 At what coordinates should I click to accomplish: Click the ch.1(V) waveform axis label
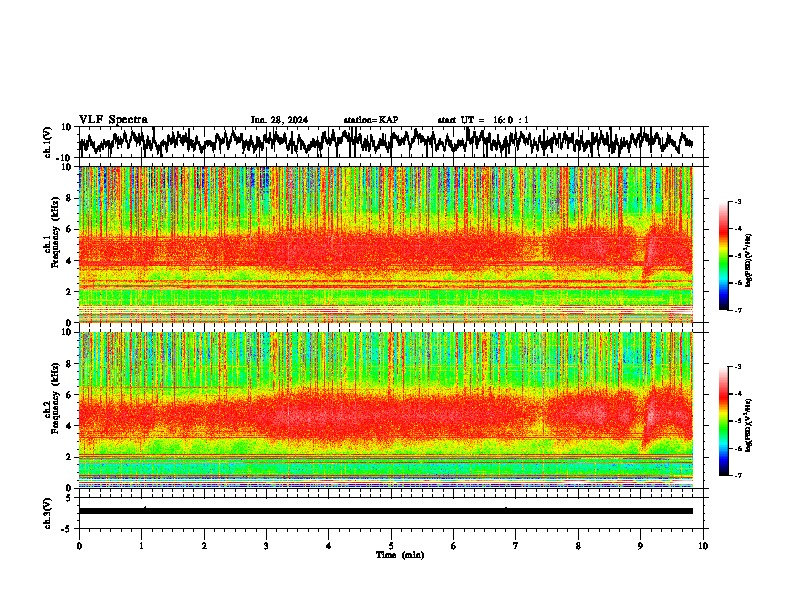[48, 142]
